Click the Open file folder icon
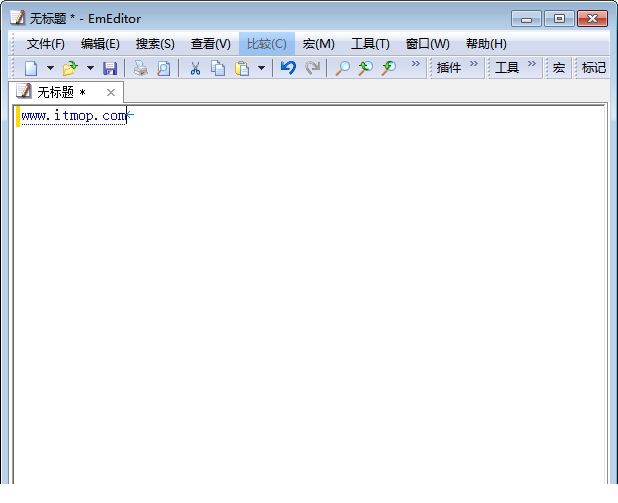 click(70, 68)
